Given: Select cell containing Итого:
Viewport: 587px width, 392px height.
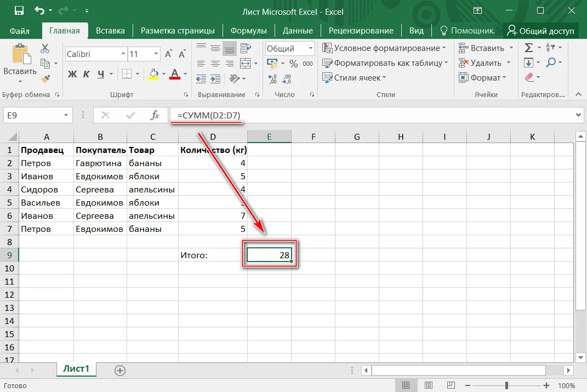Looking at the screenshot, I should (x=213, y=255).
